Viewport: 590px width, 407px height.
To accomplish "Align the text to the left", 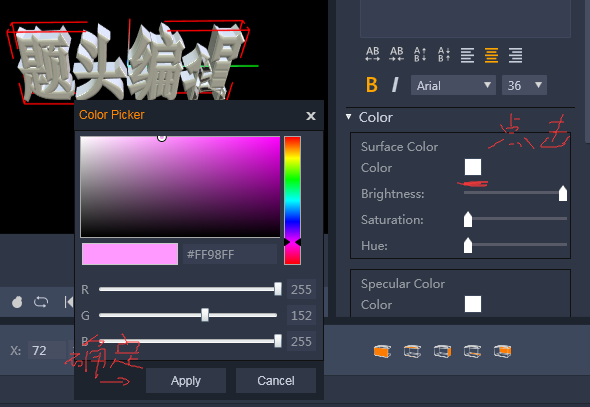I will (467, 55).
